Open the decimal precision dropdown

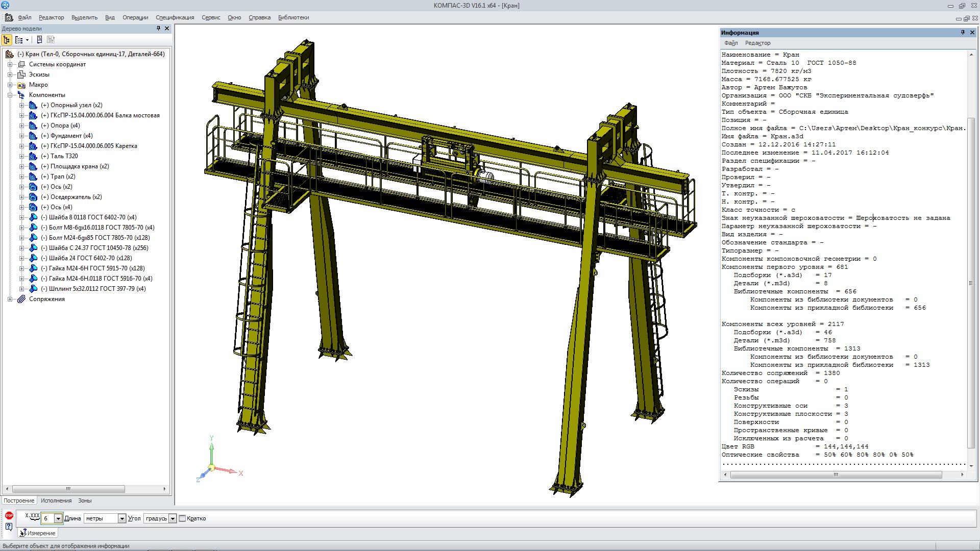(58, 518)
